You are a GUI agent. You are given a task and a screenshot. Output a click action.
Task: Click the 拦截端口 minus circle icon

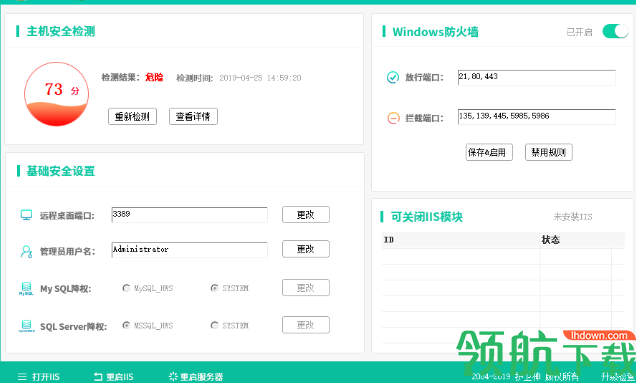[393, 118]
